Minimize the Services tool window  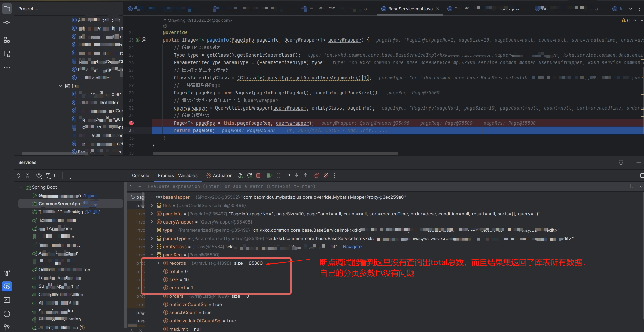pyautogui.click(x=639, y=162)
